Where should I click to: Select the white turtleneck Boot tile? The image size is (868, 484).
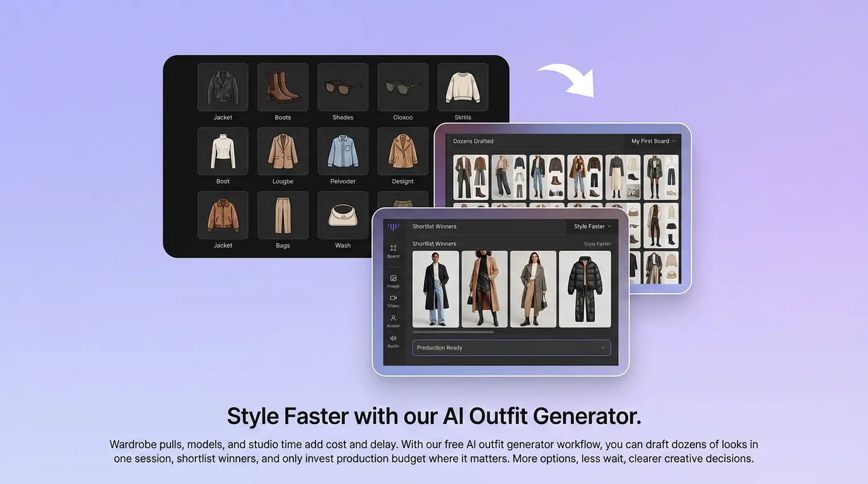(x=223, y=151)
